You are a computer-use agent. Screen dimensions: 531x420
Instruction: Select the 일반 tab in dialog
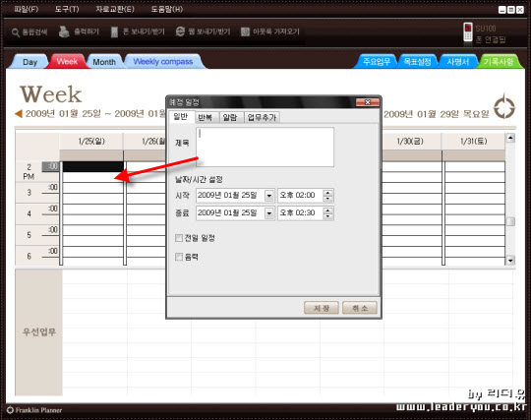point(181,117)
